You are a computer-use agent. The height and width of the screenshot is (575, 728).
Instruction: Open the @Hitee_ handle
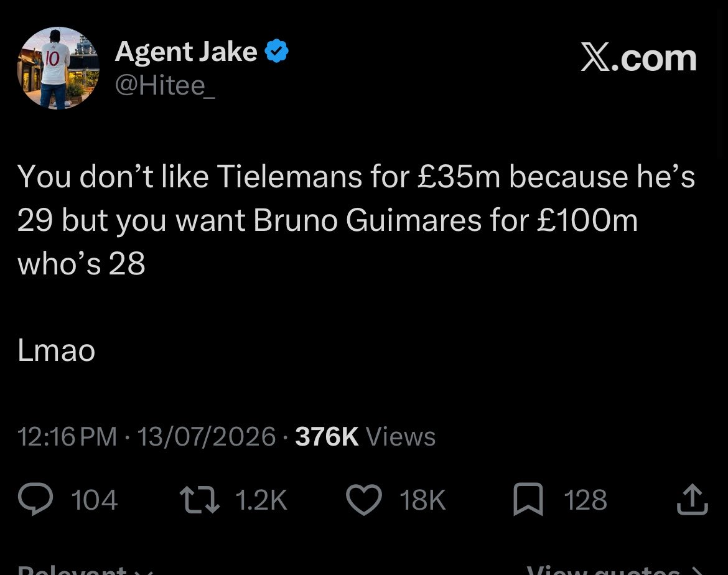pyautogui.click(x=165, y=85)
